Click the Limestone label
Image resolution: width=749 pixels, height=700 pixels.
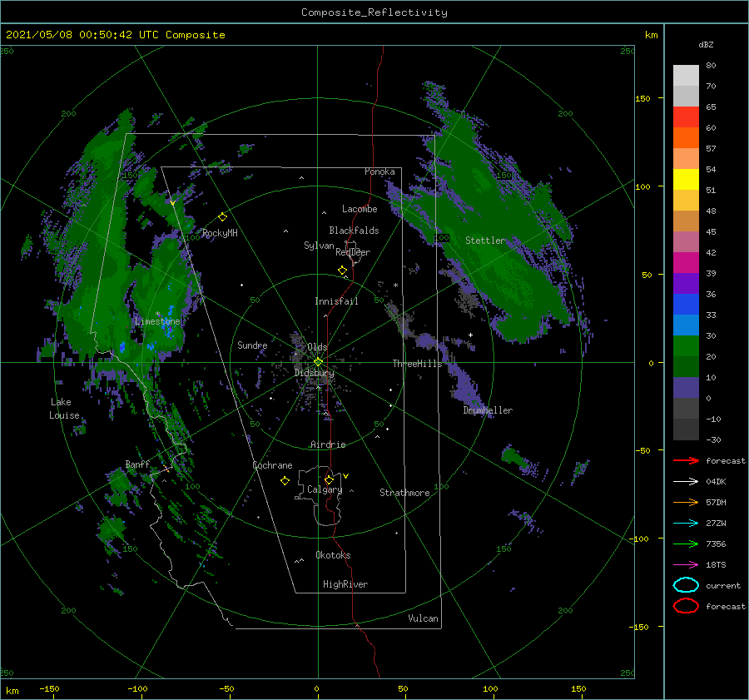157,321
